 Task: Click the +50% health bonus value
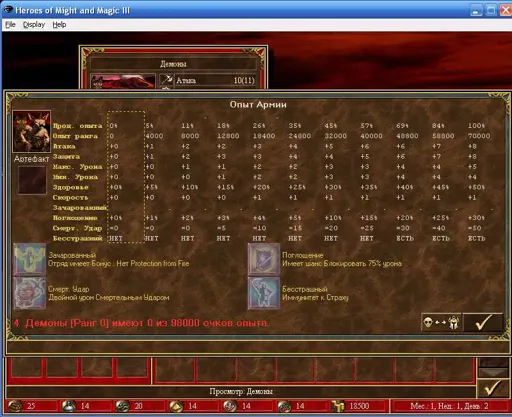476,187
